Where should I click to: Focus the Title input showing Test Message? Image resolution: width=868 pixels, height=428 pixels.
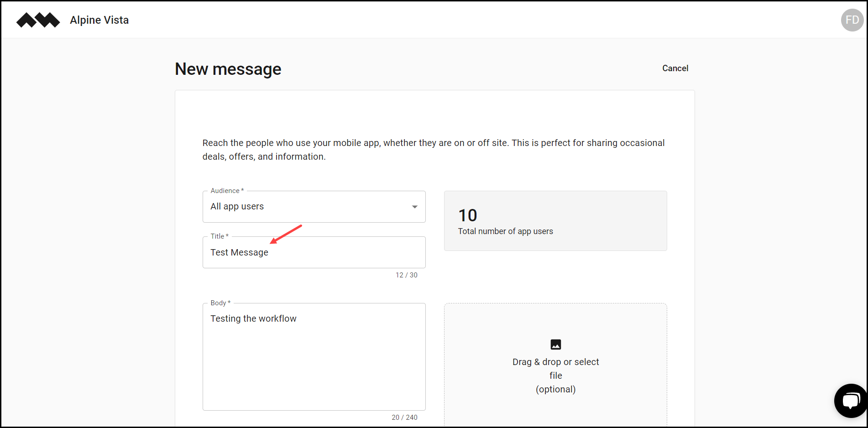pyautogui.click(x=314, y=252)
